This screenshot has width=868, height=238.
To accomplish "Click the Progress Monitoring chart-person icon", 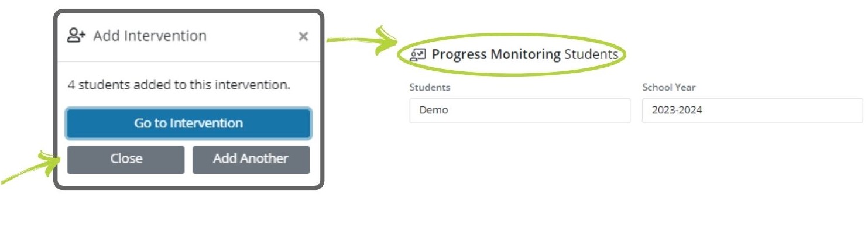I will point(418,55).
